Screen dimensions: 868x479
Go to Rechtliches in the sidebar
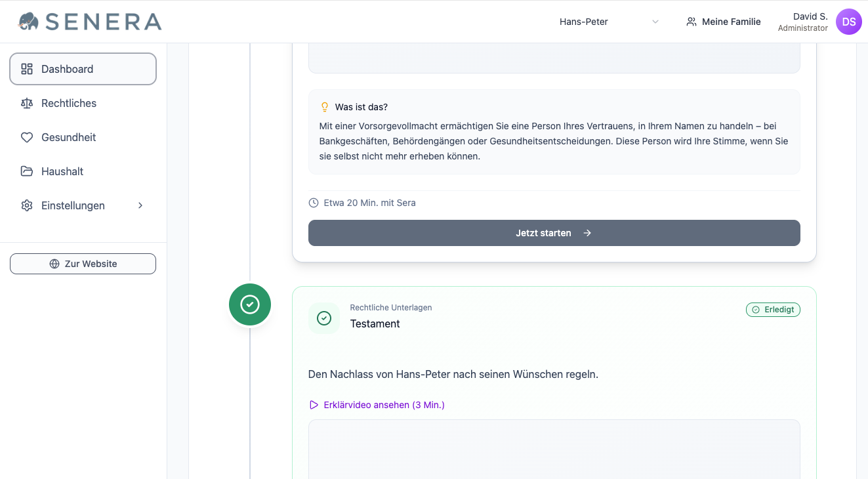(x=69, y=103)
